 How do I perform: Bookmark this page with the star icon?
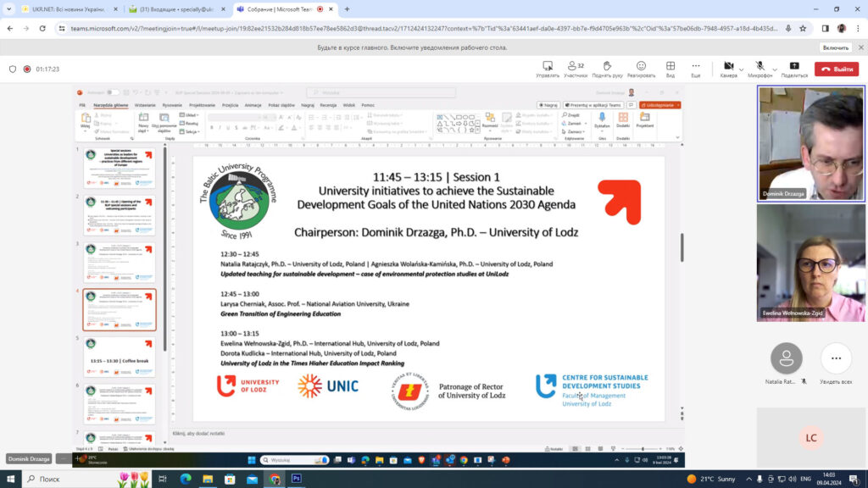click(802, 28)
